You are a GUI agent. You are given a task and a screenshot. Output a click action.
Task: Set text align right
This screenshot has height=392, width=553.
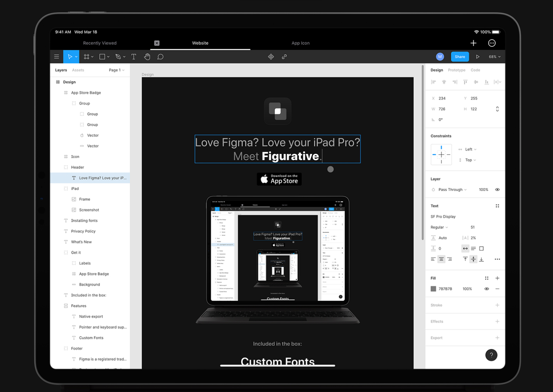click(449, 259)
